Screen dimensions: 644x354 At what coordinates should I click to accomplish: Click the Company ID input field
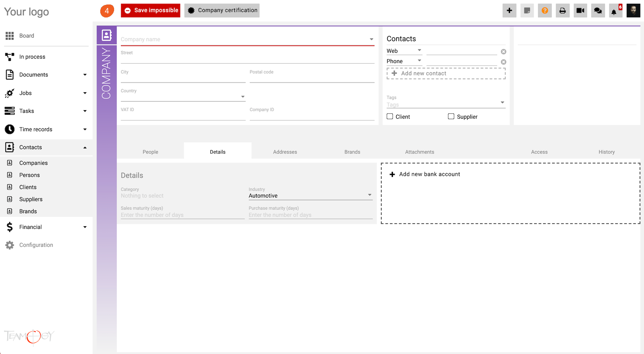312,116
